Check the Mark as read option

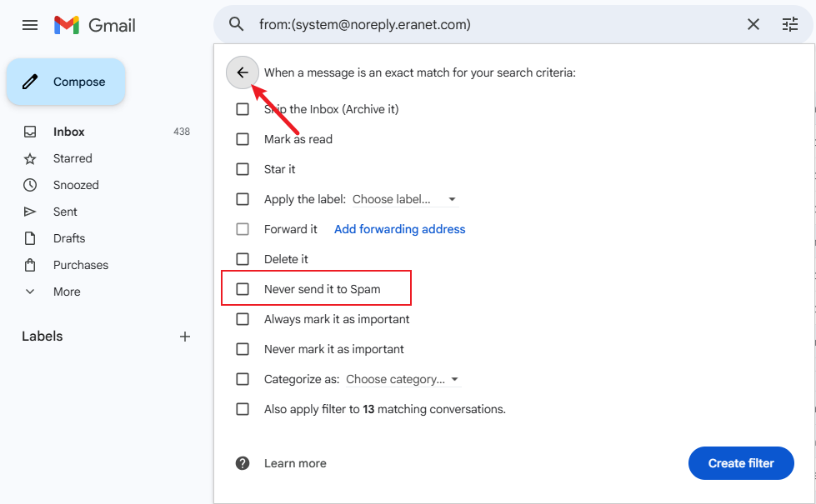pyautogui.click(x=243, y=139)
